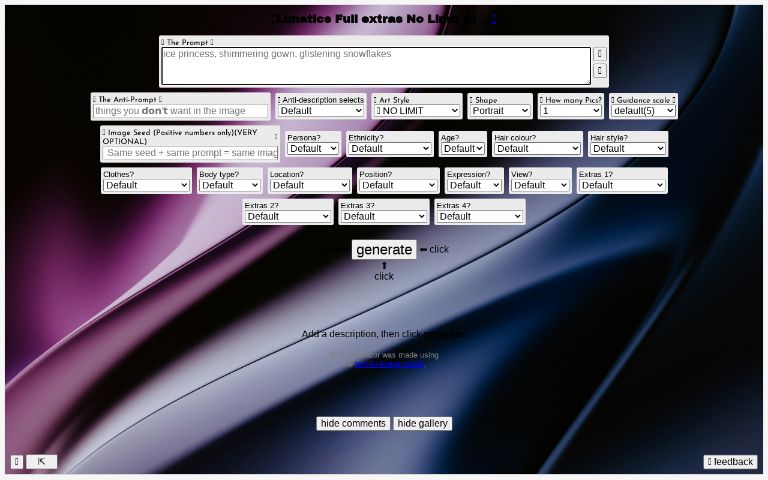Viewport: 768px width, 480px height.
Task: Click into the Prompt text area
Action: click(376, 65)
